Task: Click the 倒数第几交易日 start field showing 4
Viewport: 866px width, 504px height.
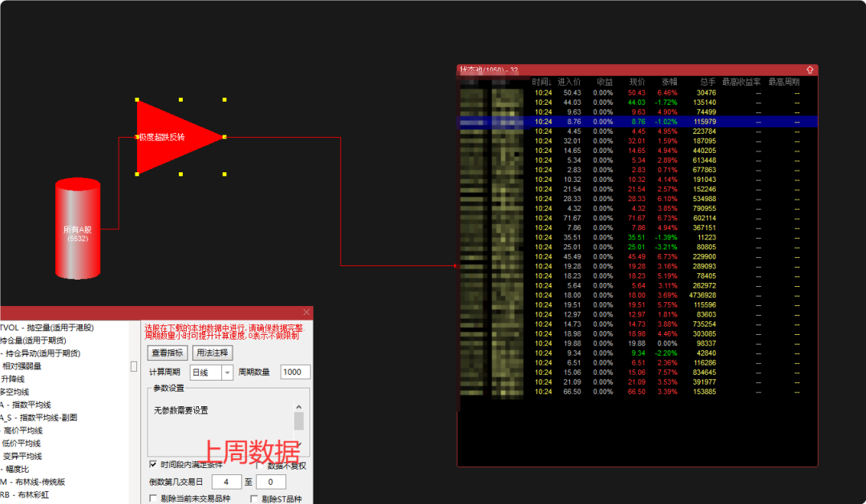Action: tap(226, 482)
